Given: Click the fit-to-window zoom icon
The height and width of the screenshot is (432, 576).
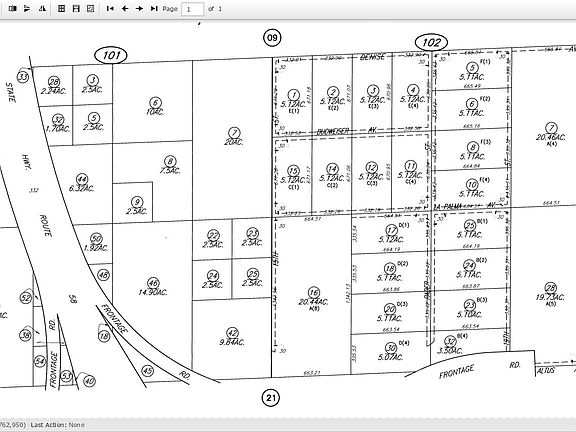Looking at the screenshot, I should tap(90, 8).
